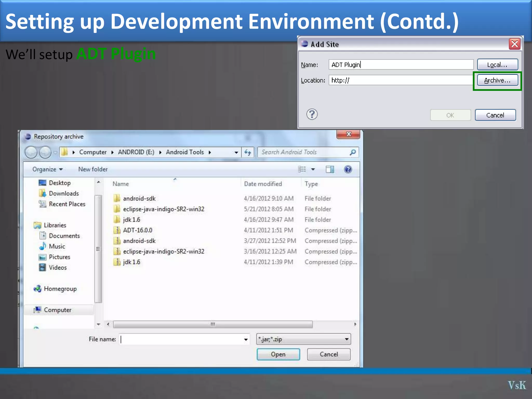532x399 pixels.
Task: Click the Forward navigation arrow in Repository archive
Action: pyautogui.click(x=45, y=152)
